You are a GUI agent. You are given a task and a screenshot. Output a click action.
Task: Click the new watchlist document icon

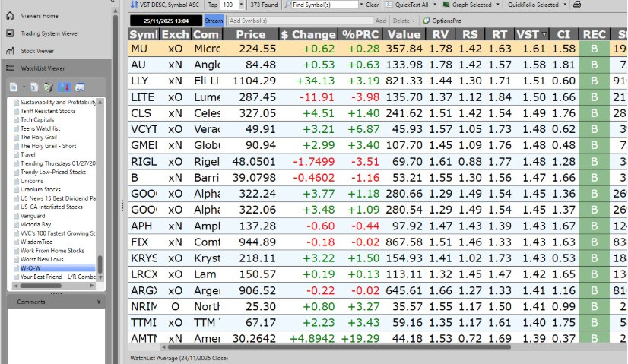14,87
